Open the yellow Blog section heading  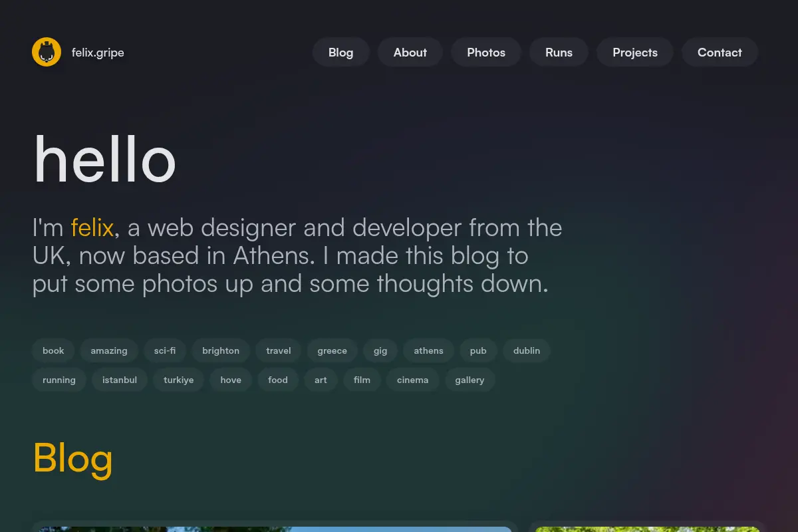72,458
